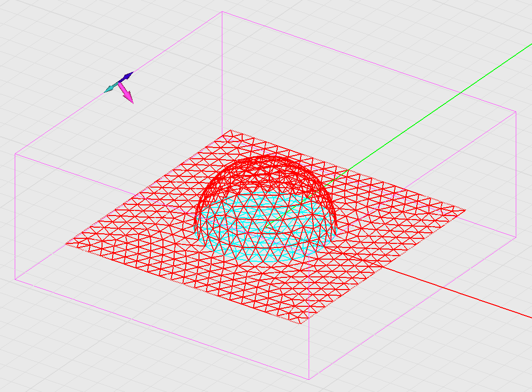Click the teal arrow of the axis triad

(110, 89)
